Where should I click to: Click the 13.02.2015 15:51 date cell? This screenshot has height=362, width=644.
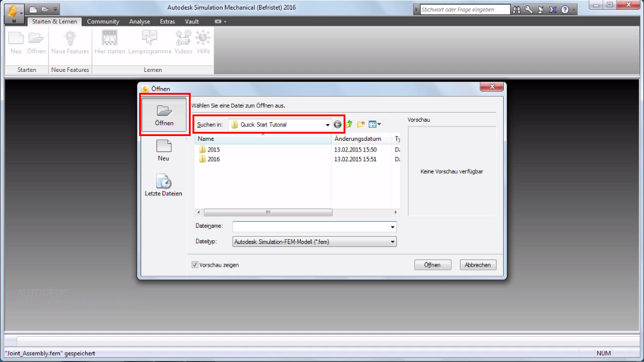tap(355, 159)
